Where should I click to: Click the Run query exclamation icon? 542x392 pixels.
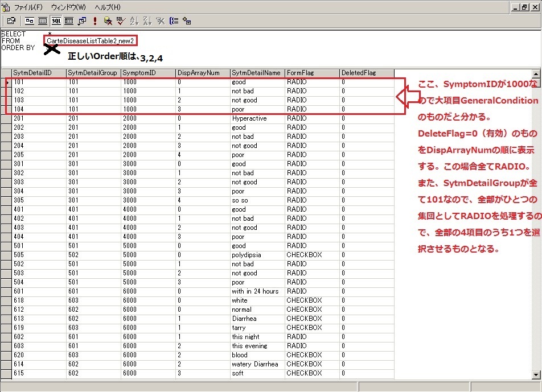point(95,21)
